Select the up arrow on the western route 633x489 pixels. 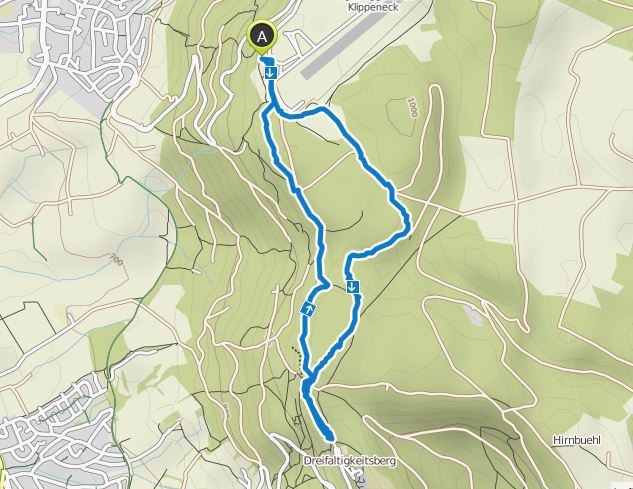308,310
